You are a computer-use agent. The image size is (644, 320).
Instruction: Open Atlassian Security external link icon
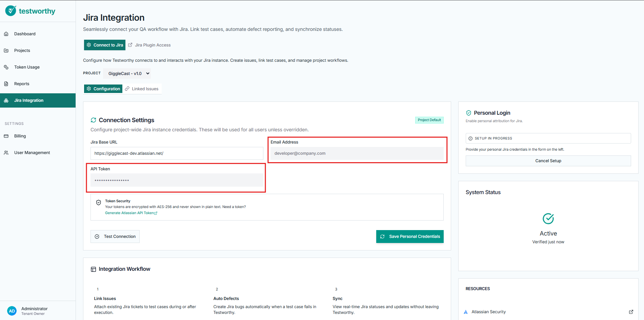point(631,312)
